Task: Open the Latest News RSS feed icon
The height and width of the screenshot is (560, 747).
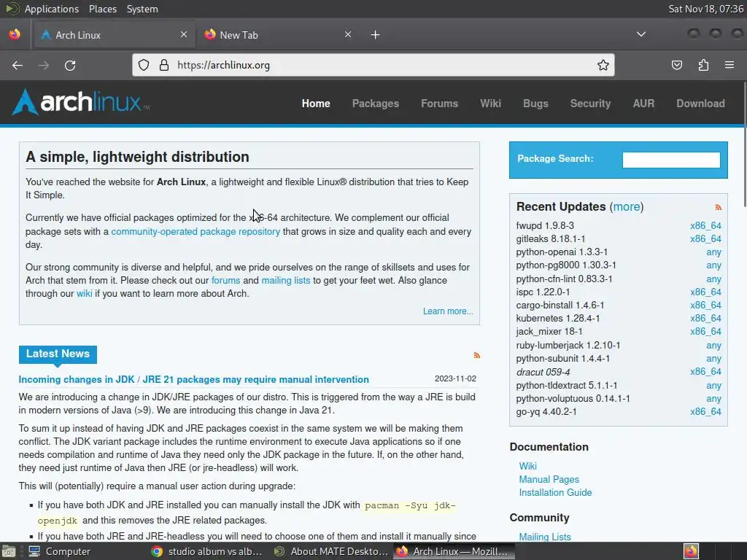Action: [477, 355]
